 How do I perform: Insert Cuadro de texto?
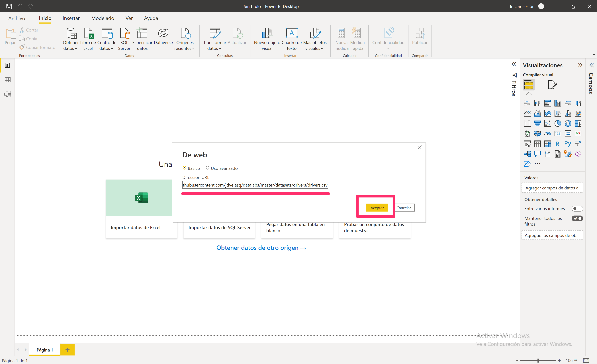[x=292, y=39]
